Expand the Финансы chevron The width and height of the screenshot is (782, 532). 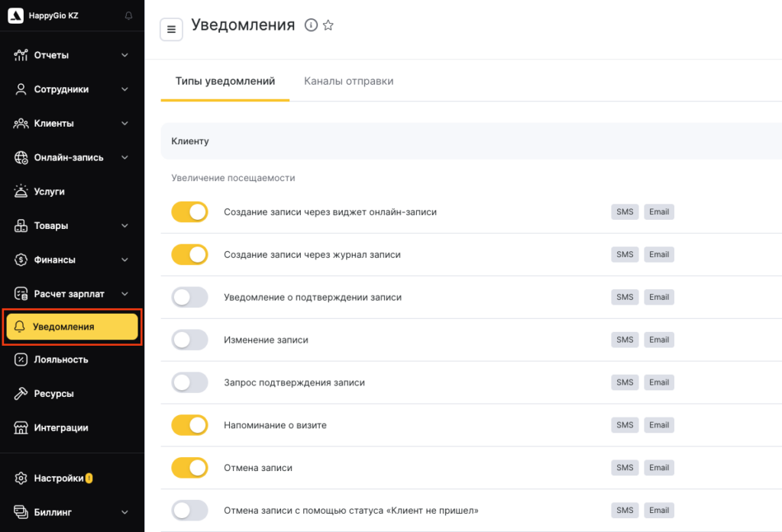124,260
